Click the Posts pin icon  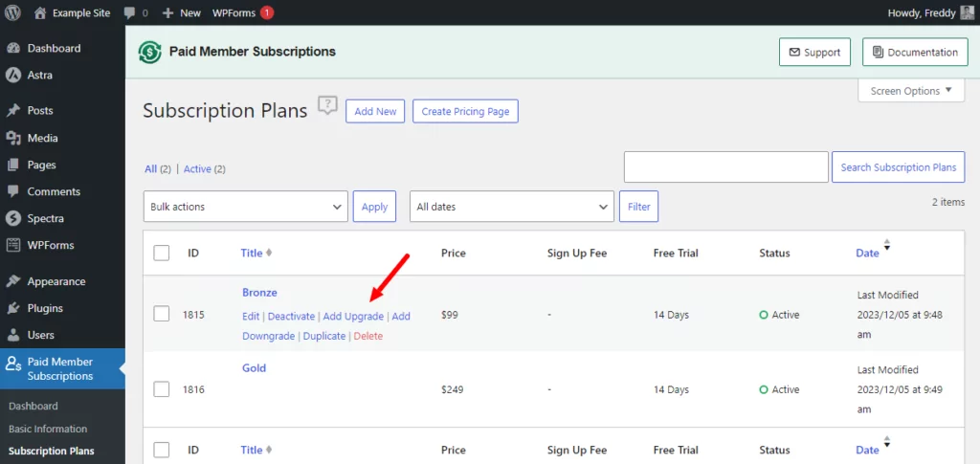tap(13, 111)
